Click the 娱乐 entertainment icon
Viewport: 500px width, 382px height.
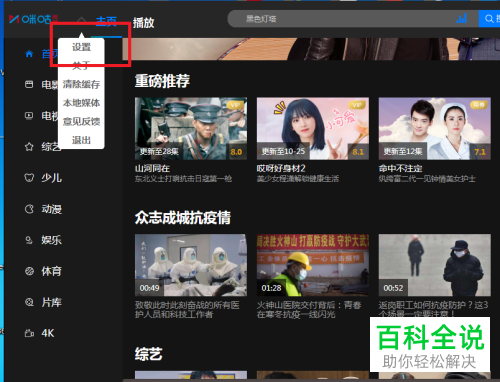(29, 240)
